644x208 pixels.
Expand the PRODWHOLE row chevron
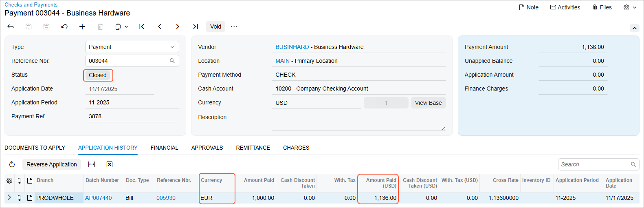click(9, 198)
